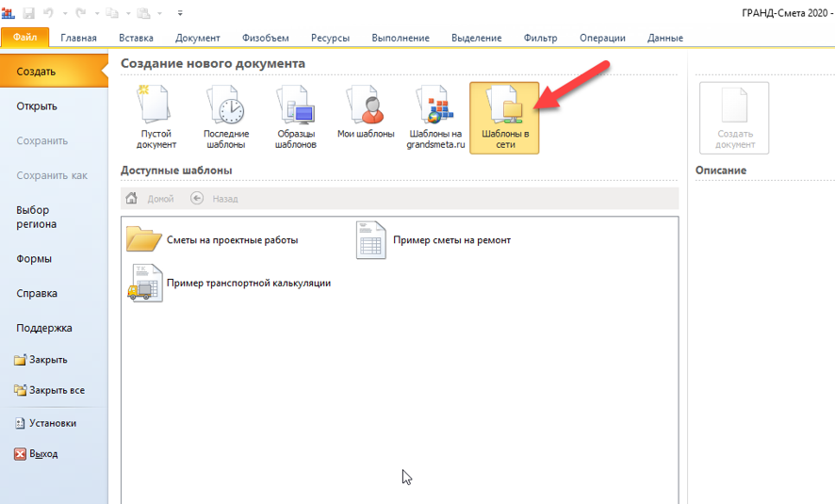Open the Файл tab
This screenshot has height=504, width=835.
coord(25,38)
